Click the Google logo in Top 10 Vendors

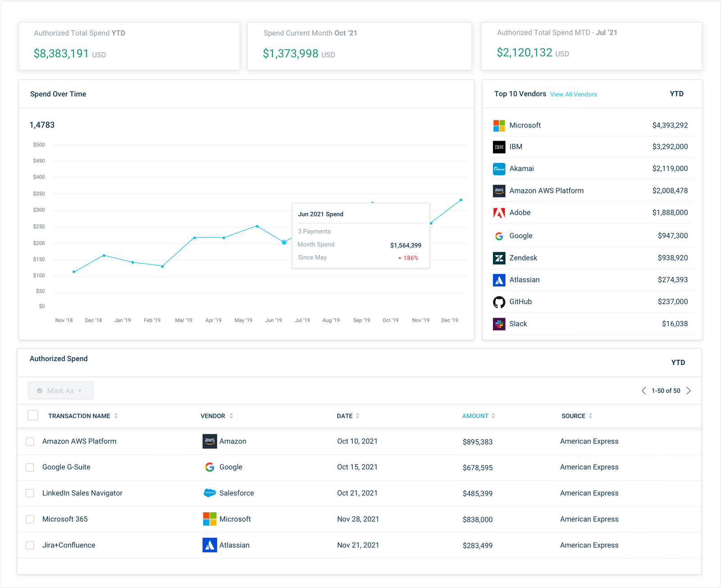499,236
